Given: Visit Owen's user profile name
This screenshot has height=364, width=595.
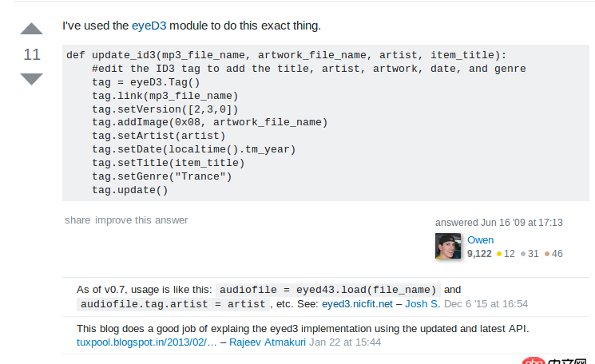Looking at the screenshot, I should [480, 239].
